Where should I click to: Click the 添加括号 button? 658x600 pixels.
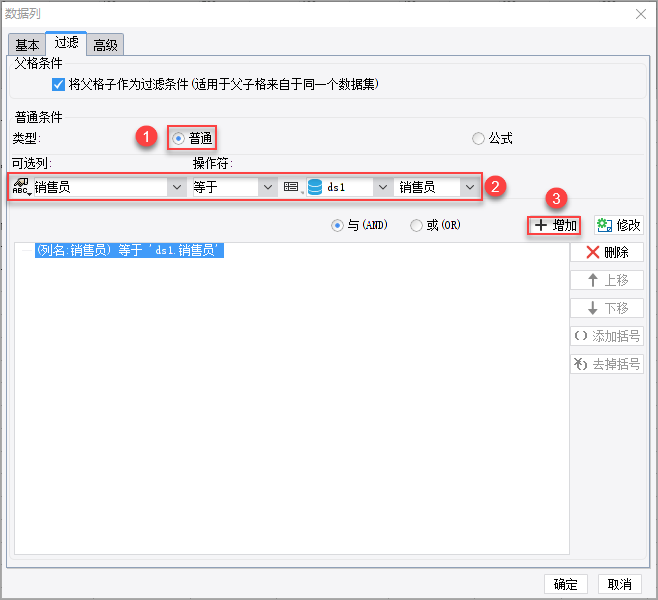point(607,336)
